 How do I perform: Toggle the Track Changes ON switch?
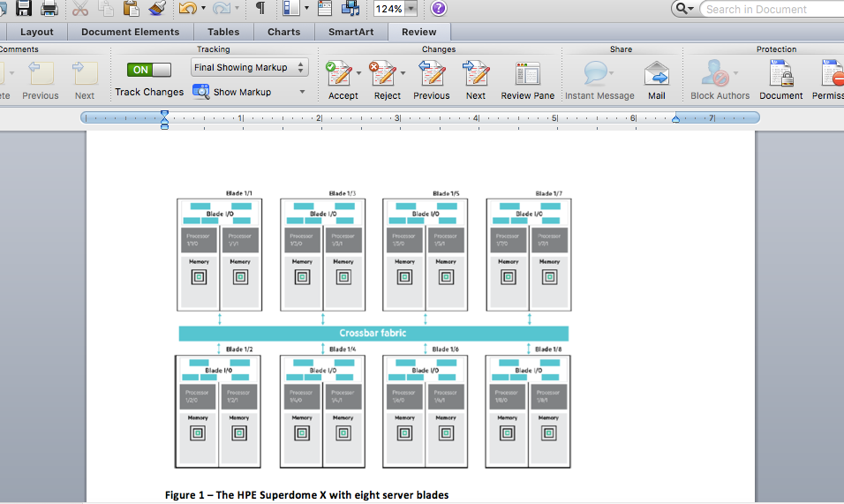tap(149, 70)
